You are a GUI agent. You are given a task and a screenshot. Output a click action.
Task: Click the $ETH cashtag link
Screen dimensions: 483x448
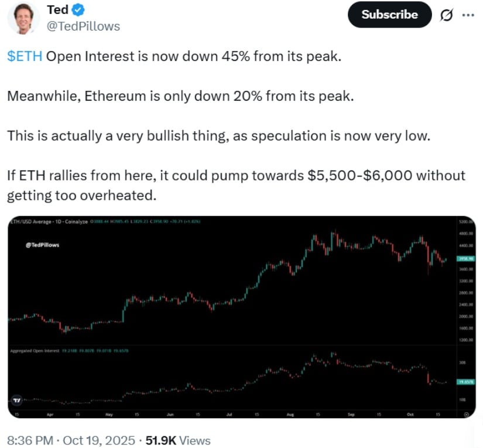coord(25,57)
